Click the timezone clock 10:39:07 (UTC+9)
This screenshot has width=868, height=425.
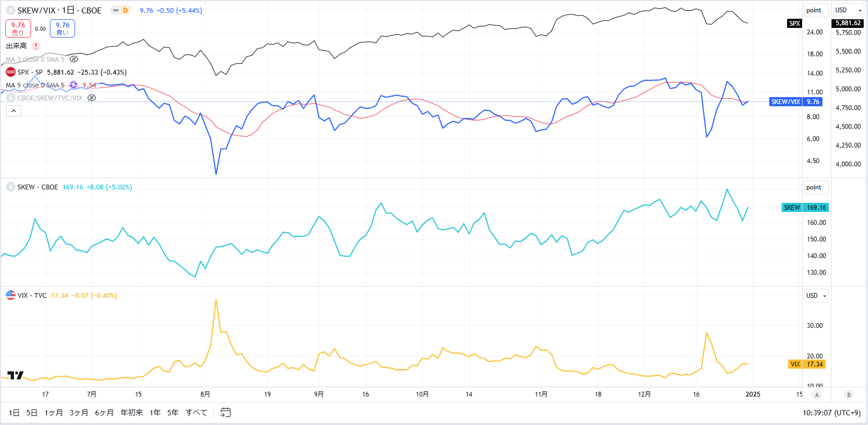point(832,413)
